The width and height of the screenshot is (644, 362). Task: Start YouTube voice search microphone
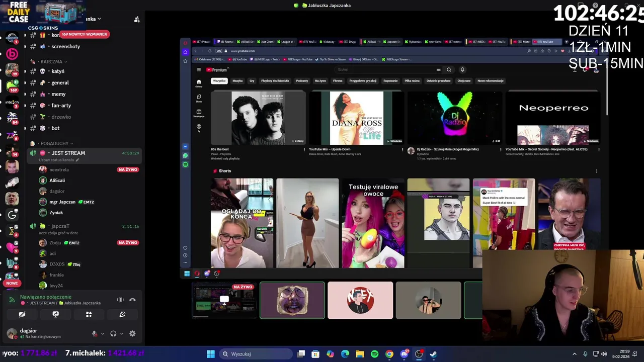[x=462, y=70]
